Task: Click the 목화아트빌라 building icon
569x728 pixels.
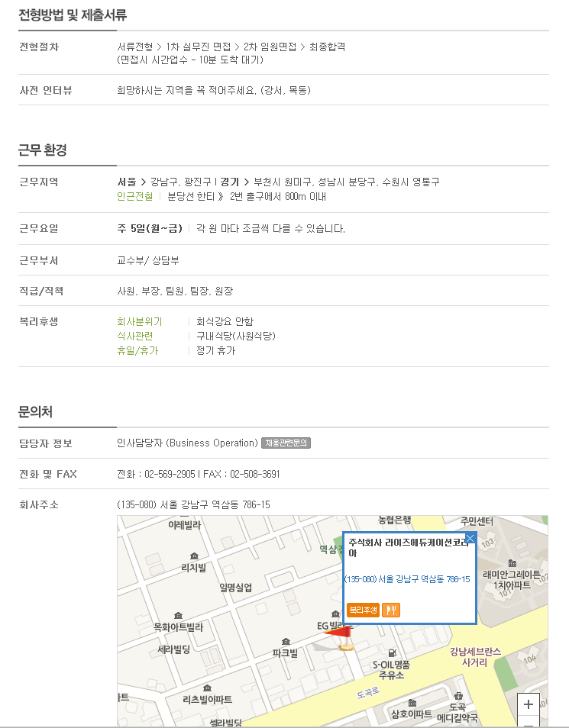Action: 178,615
